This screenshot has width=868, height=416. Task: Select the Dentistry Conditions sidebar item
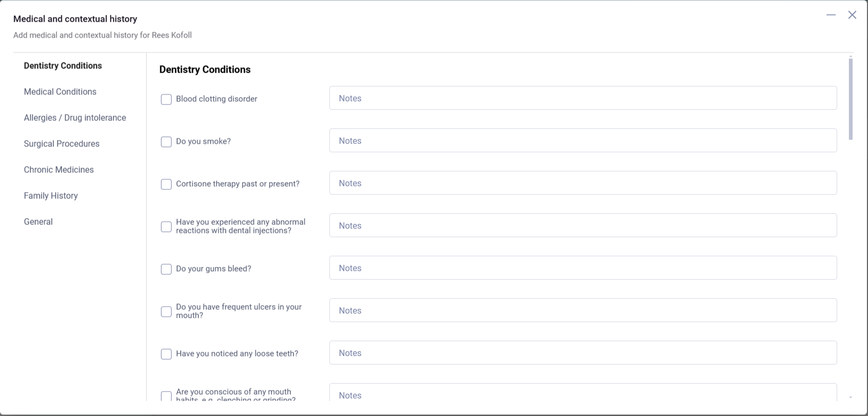(63, 66)
